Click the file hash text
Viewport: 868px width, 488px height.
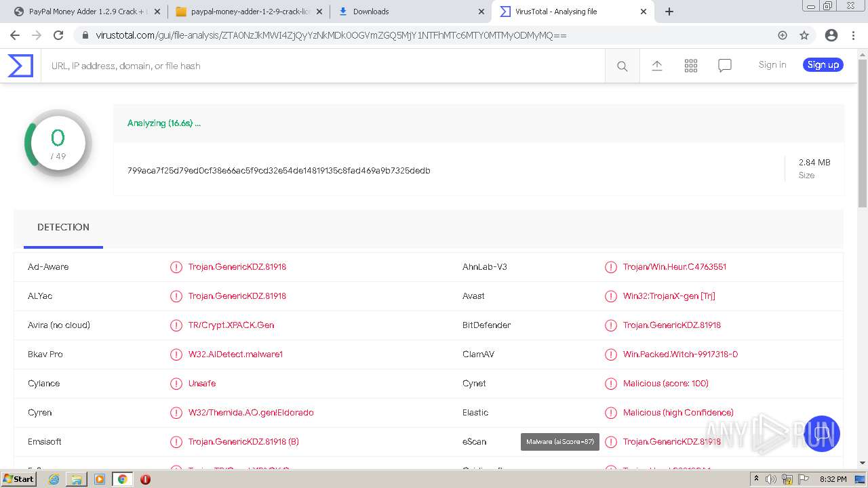[279, 170]
